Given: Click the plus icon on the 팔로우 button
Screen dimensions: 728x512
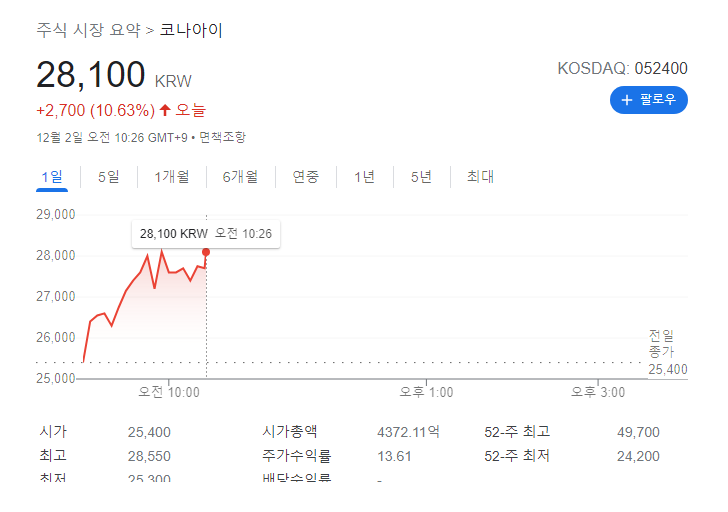Looking at the screenshot, I should (x=627, y=100).
